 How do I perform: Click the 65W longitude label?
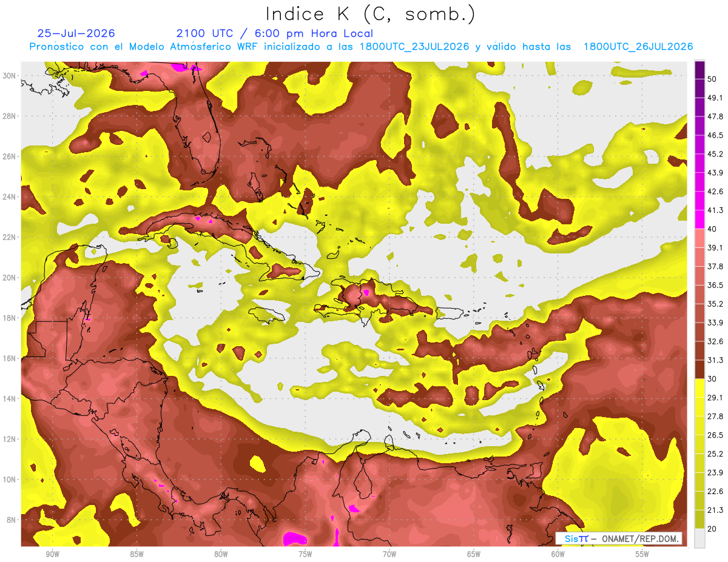click(474, 554)
